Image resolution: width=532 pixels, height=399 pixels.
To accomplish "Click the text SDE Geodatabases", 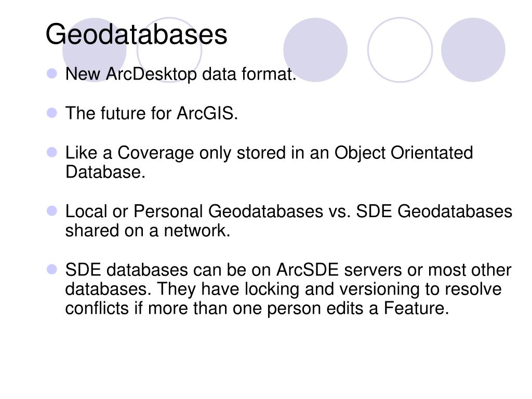I will pos(434,211).
